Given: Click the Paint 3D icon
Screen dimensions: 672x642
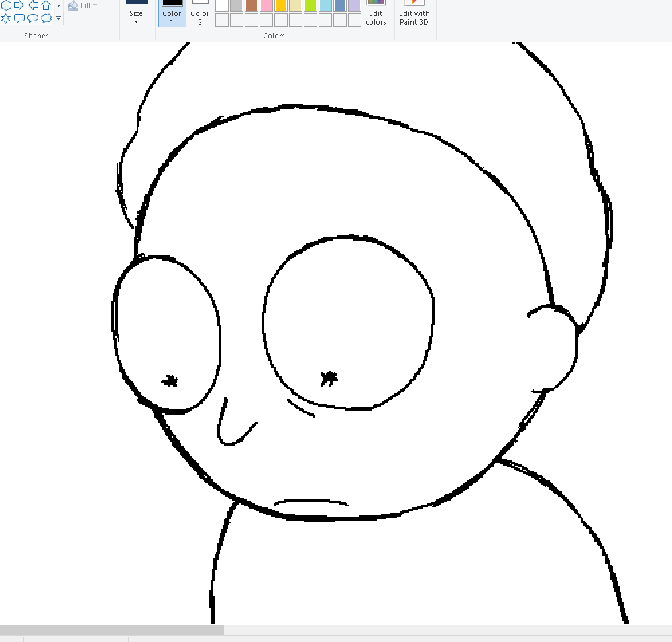Looking at the screenshot, I should 414,3.
